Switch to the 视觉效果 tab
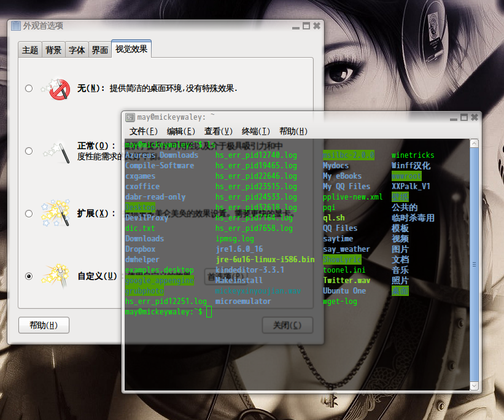Image resolution: width=504 pixels, height=420 pixels. tap(131, 49)
